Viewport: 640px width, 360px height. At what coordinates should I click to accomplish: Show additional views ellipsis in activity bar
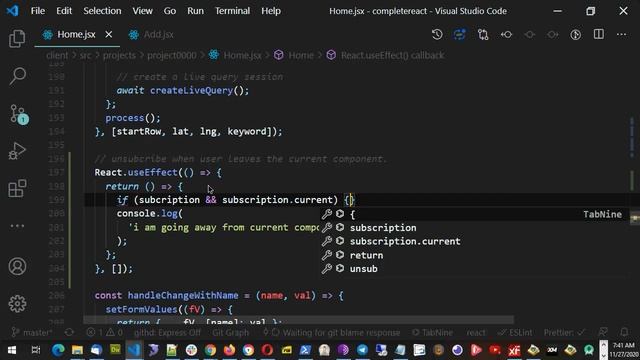(x=17, y=226)
